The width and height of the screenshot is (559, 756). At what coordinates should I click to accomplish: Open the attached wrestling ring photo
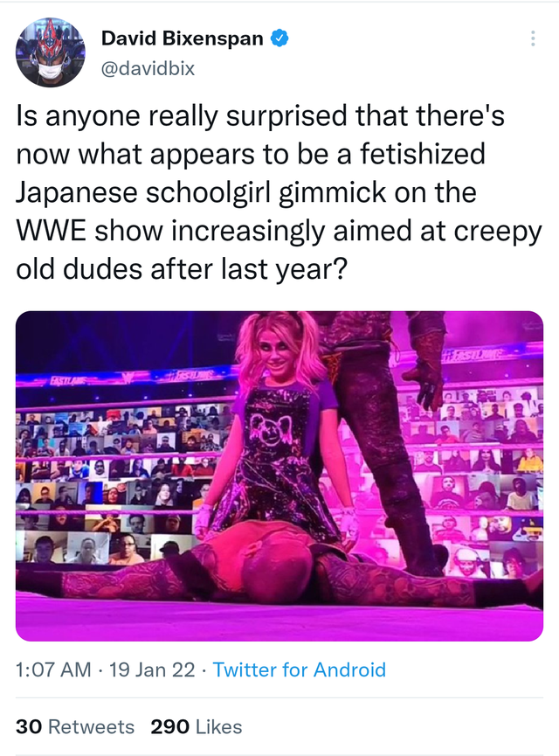click(279, 475)
